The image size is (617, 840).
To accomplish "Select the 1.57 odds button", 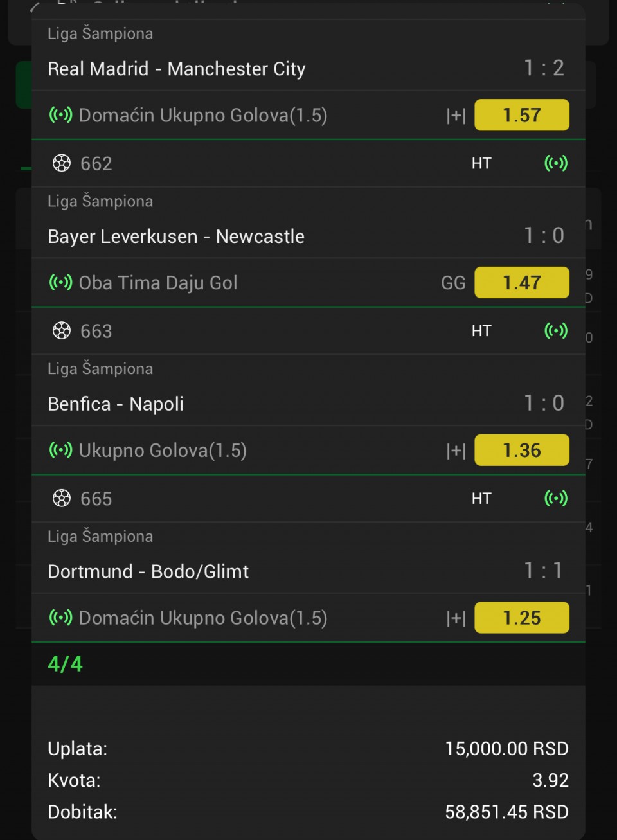I will tap(521, 115).
